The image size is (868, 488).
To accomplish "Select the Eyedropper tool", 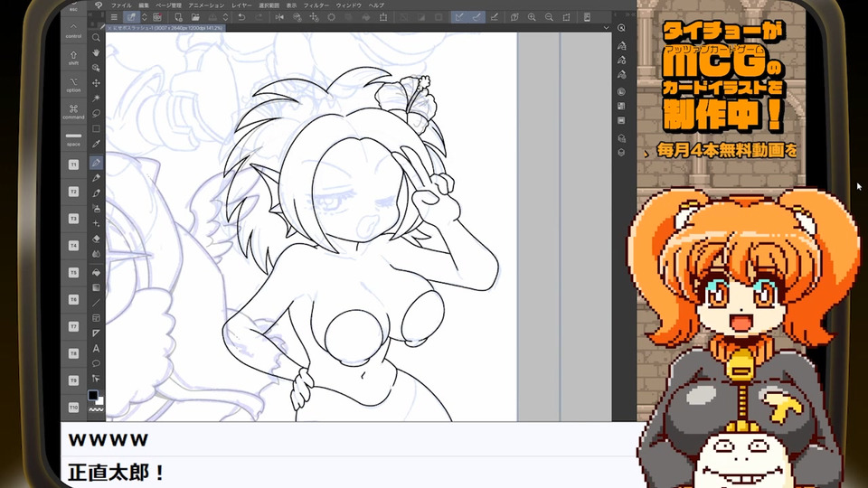I will (96, 144).
